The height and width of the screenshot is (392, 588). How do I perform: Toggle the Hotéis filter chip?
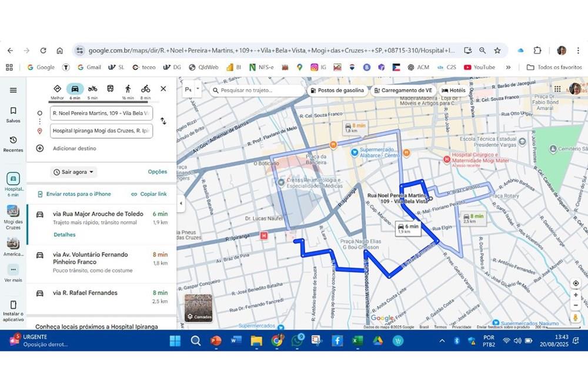click(453, 91)
